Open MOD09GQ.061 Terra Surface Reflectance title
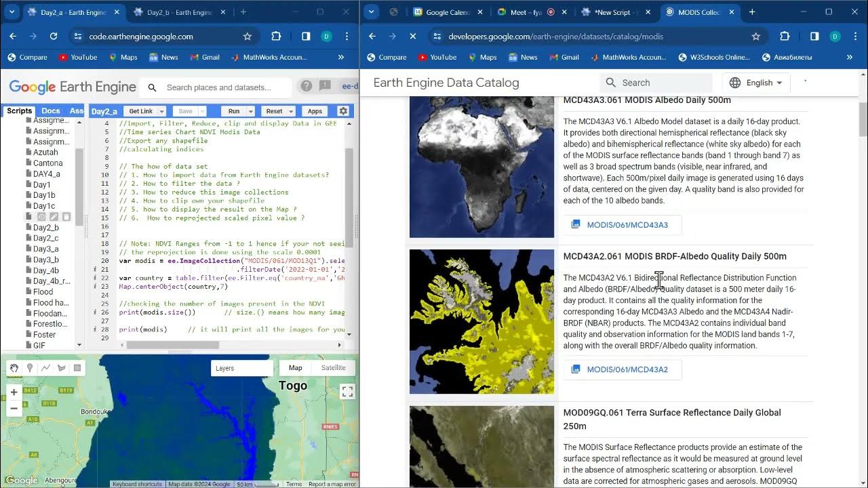Image resolution: width=868 pixels, height=488 pixels. point(672,419)
